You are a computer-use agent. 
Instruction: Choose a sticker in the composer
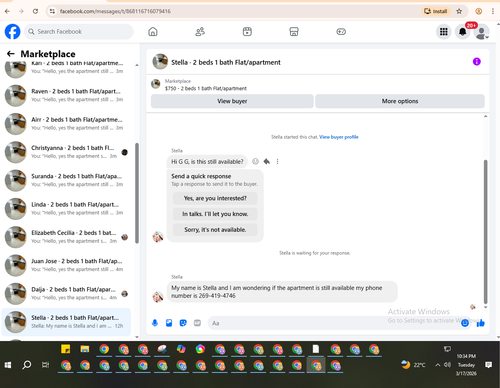click(x=183, y=323)
